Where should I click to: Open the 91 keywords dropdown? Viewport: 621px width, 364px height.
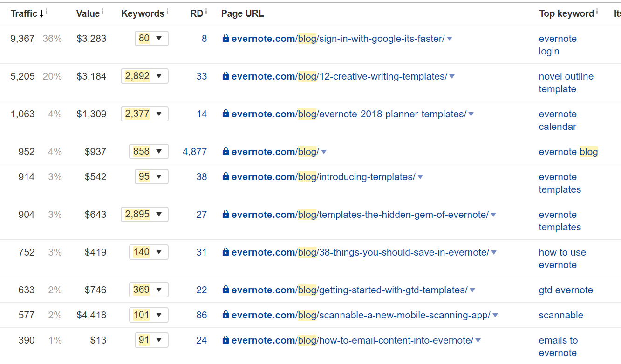(151, 340)
